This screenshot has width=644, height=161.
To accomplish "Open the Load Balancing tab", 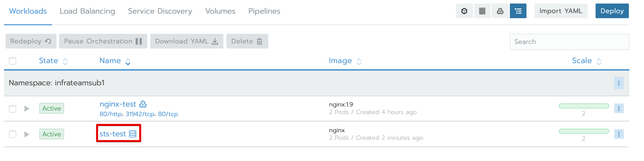I will click(x=87, y=11).
